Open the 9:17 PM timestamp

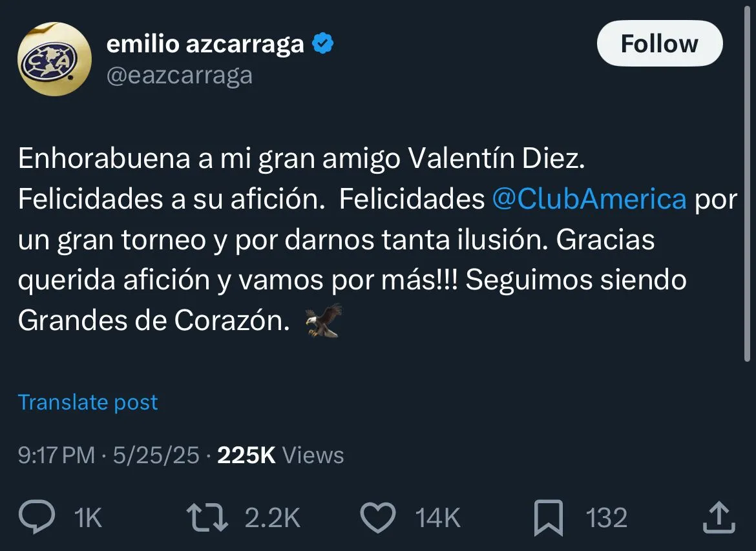click(x=57, y=455)
